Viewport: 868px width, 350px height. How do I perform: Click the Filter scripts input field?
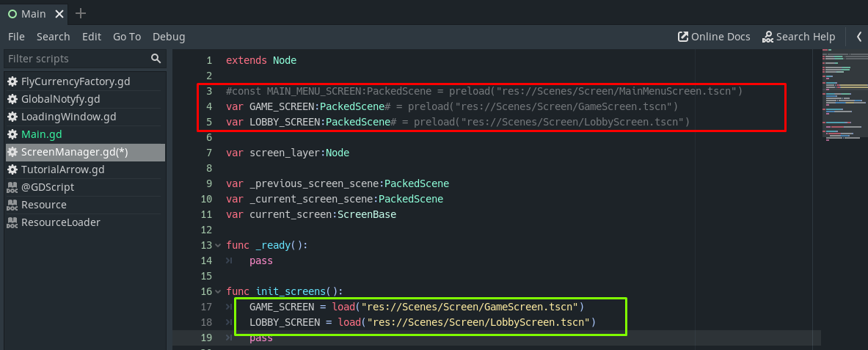(77, 59)
